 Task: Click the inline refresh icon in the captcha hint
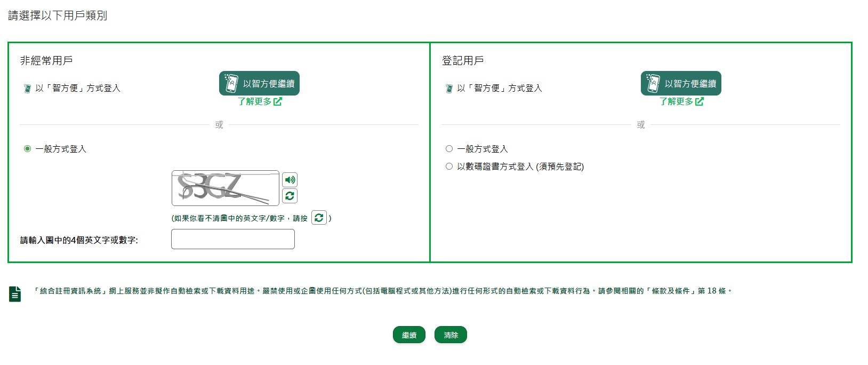[x=319, y=217]
